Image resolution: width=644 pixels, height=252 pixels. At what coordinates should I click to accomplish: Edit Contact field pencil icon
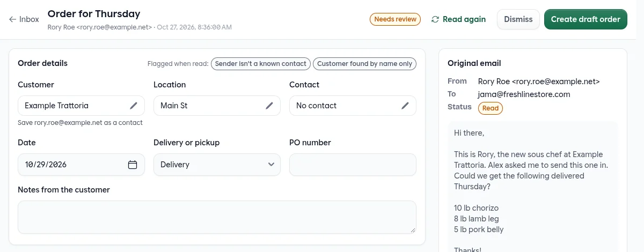click(x=405, y=106)
